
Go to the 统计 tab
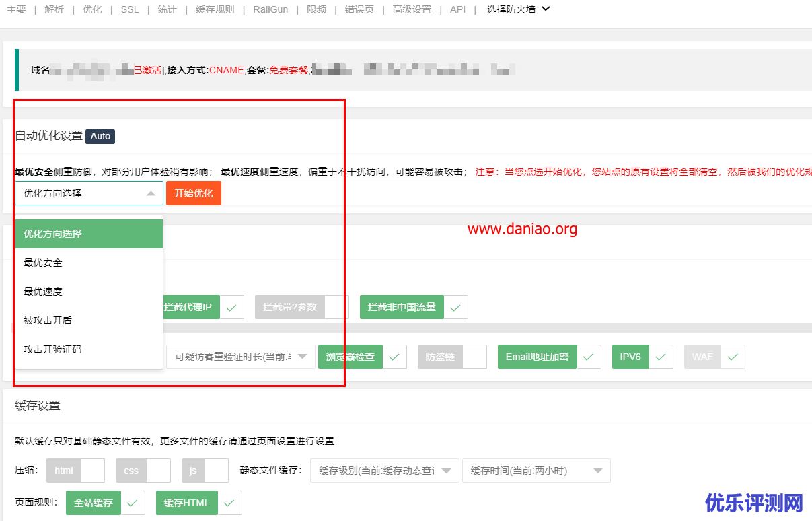[x=167, y=10]
